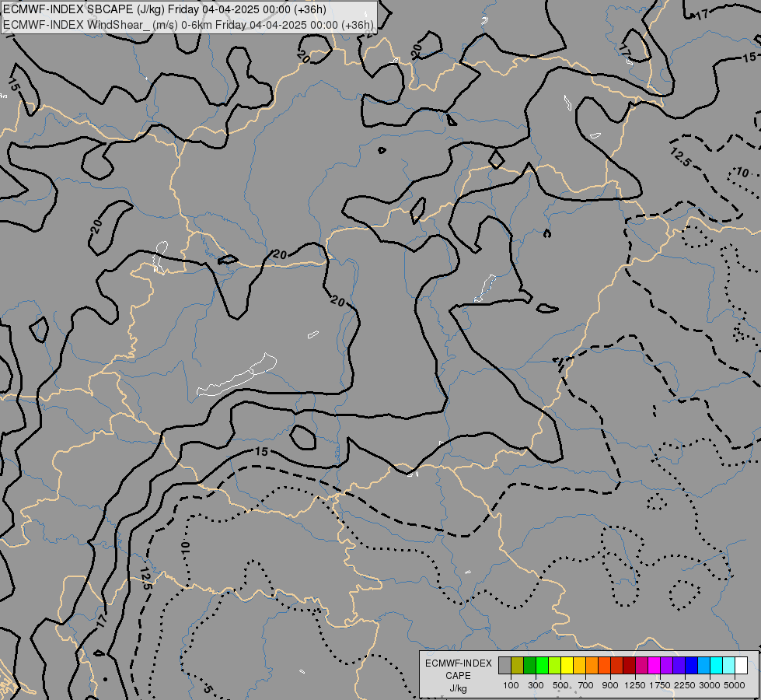Click the '300' legend value
The width and height of the screenshot is (761, 700).
pyautogui.click(x=536, y=685)
